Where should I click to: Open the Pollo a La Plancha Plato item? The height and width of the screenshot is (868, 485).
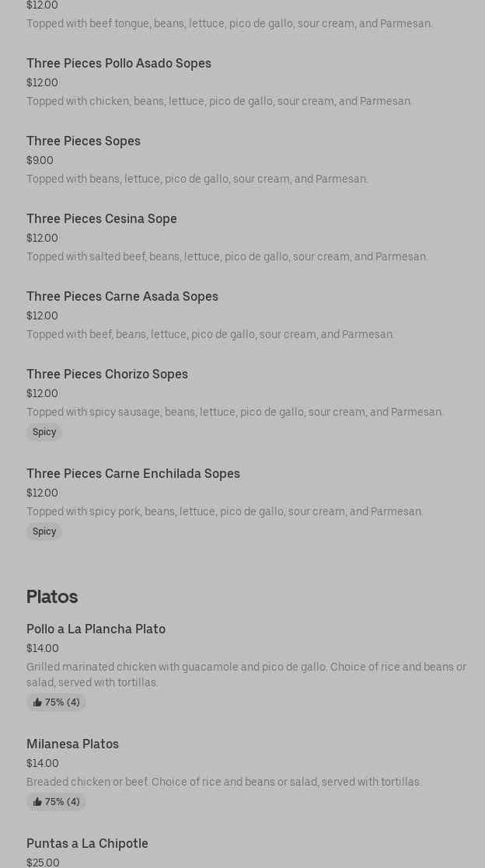pyautogui.click(x=96, y=629)
